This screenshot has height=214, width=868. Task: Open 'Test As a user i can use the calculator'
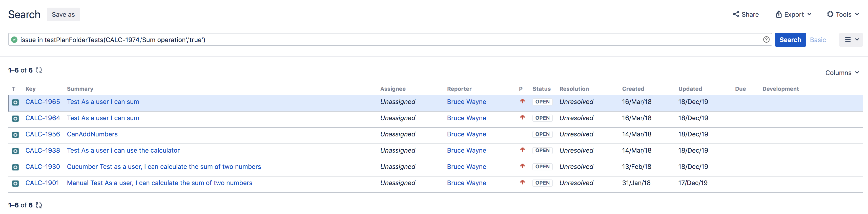pos(123,150)
